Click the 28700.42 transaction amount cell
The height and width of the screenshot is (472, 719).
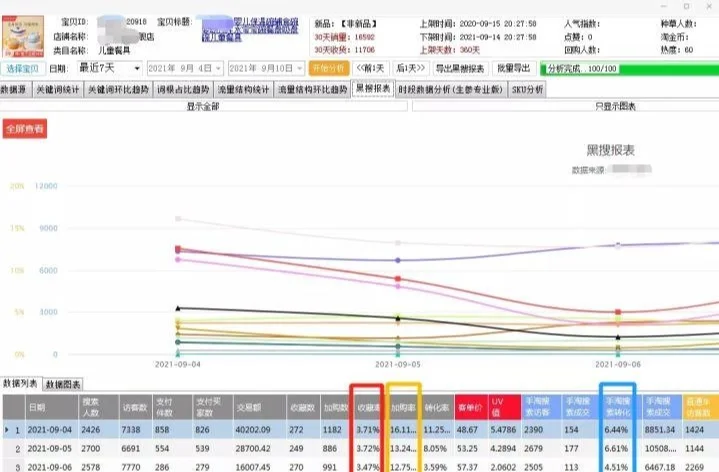click(x=260, y=449)
